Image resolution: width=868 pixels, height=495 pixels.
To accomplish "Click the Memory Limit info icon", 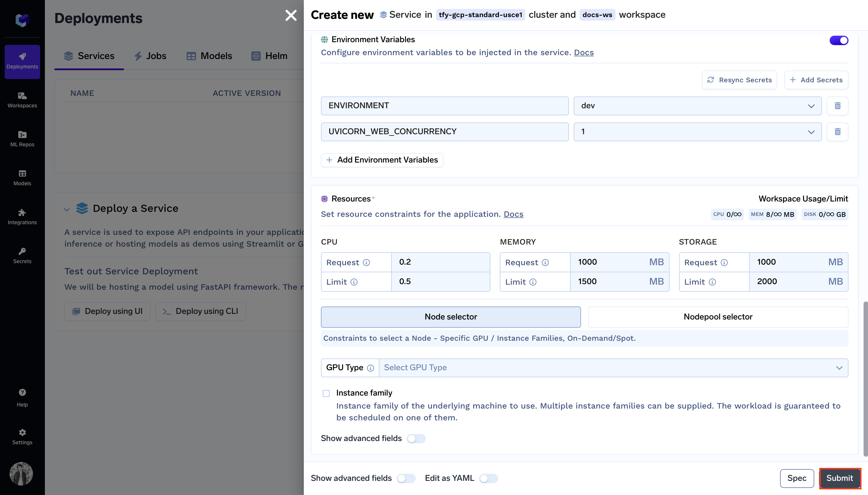I will [533, 282].
